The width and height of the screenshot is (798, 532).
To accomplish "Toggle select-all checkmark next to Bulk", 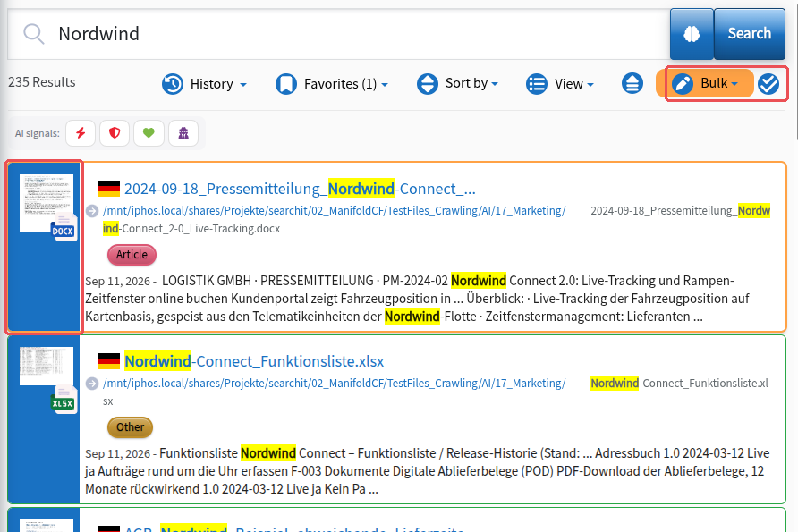I will 768,84.
